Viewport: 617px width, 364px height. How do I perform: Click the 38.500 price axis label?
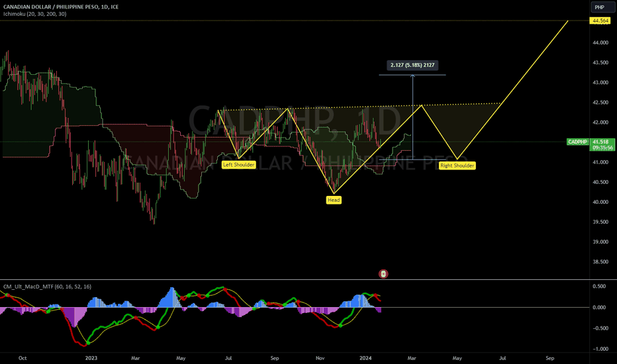600,261
